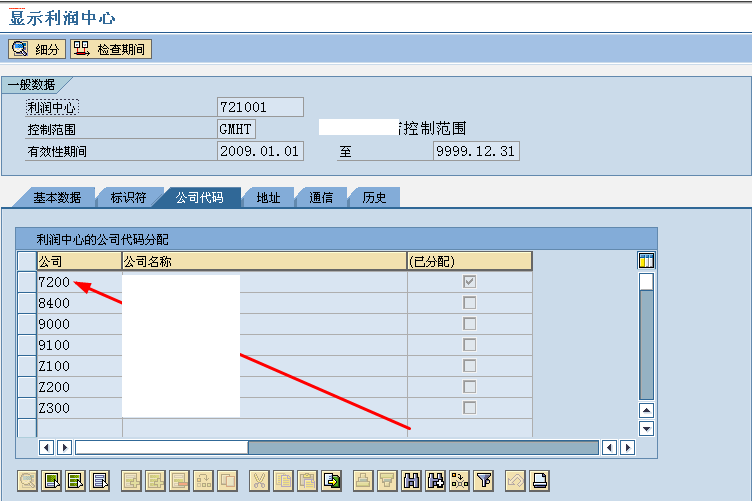Click the sort descending icon
Image resolution: width=752 pixels, height=501 pixels.
coord(387,480)
